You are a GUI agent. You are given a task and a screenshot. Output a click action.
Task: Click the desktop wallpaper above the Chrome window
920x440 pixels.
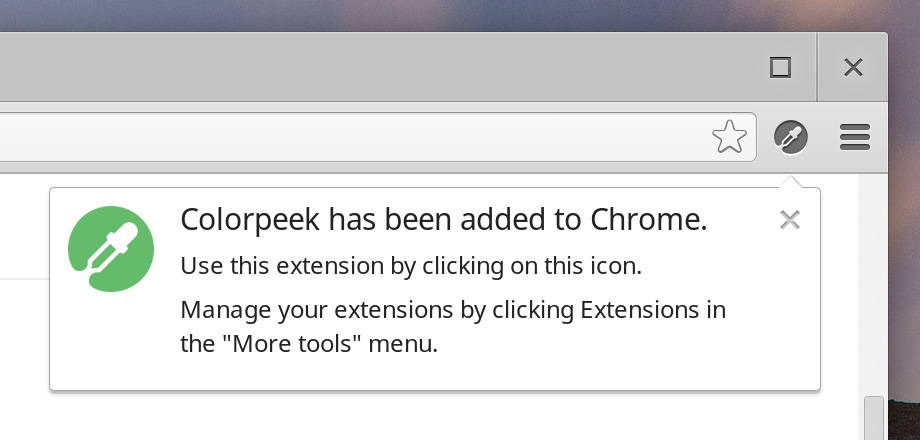pos(446,15)
